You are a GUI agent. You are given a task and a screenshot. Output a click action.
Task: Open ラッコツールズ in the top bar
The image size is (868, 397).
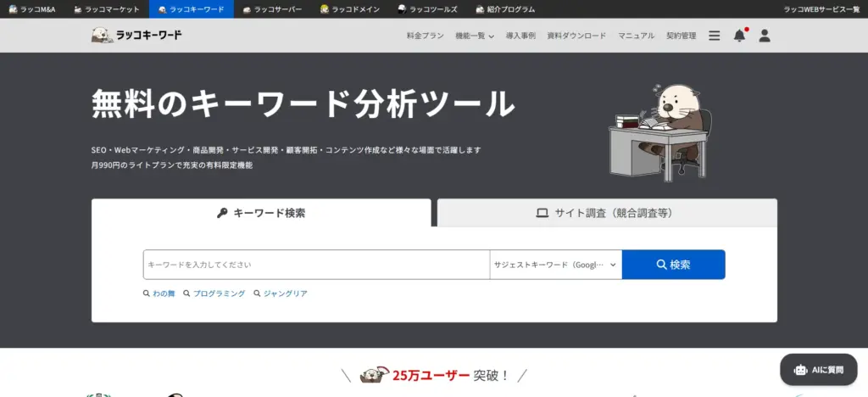[x=427, y=9]
